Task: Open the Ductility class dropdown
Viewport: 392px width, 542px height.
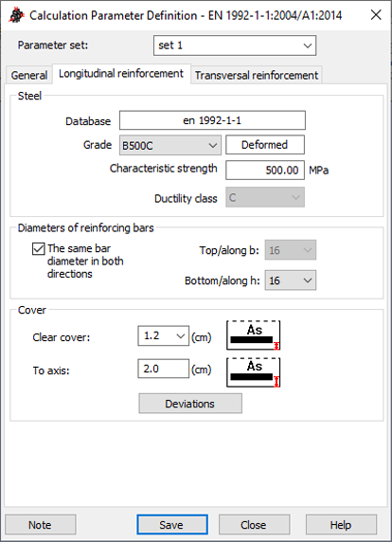Action: click(x=265, y=197)
